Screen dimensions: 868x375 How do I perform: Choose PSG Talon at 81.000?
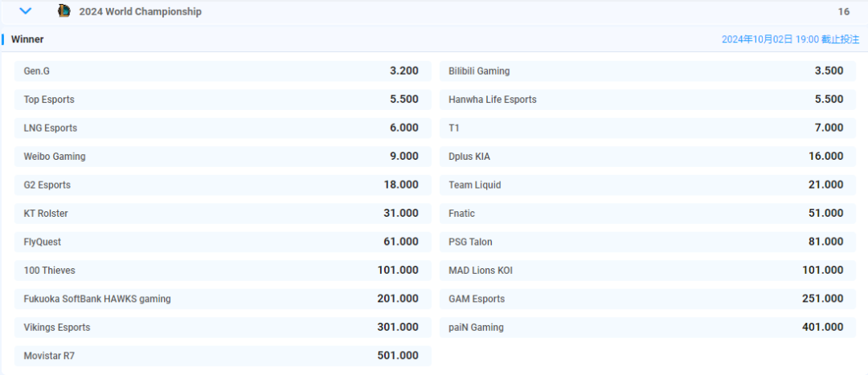click(647, 242)
